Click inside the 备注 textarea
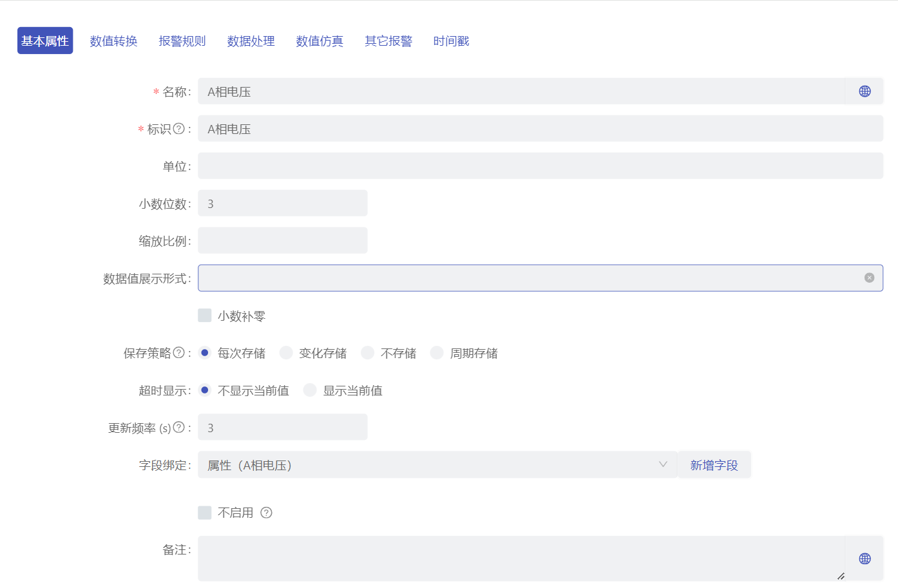 pos(521,559)
